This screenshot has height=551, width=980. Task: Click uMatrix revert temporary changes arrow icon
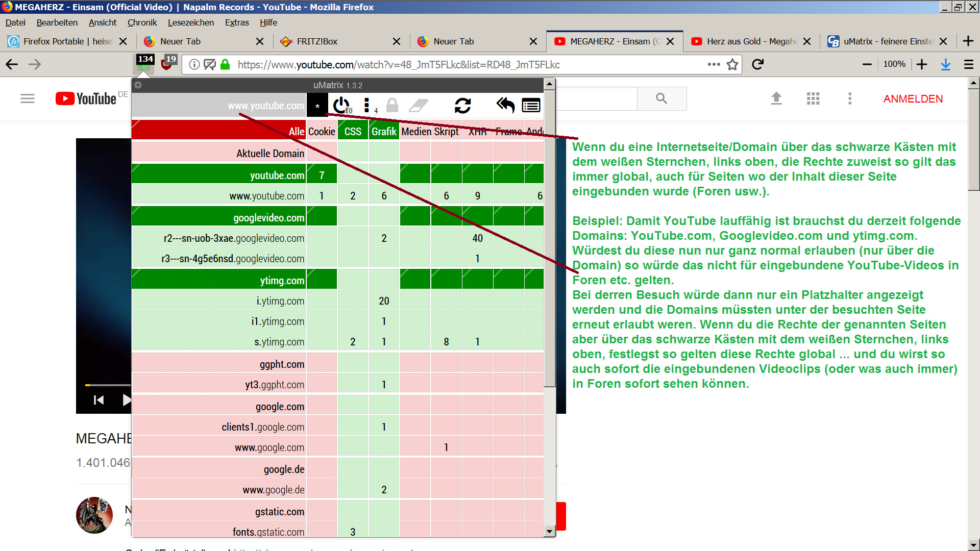(505, 106)
